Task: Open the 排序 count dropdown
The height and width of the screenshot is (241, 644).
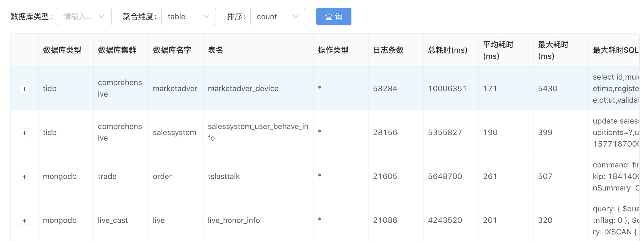Action: pyautogui.click(x=277, y=16)
